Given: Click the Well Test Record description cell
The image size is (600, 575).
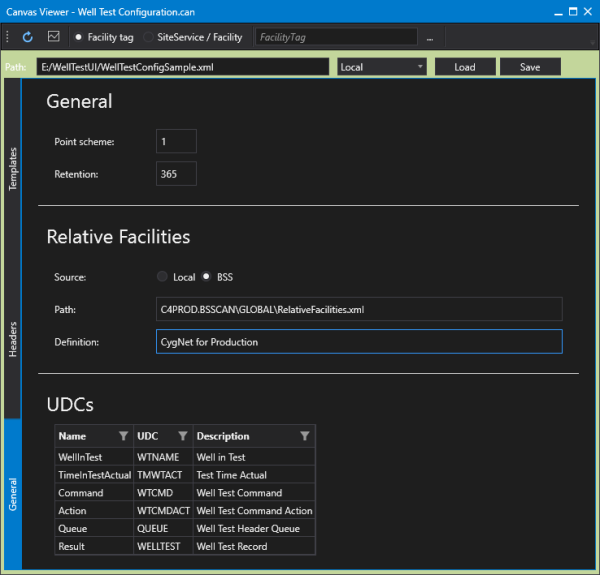Looking at the screenshot, I should [254, 546].
